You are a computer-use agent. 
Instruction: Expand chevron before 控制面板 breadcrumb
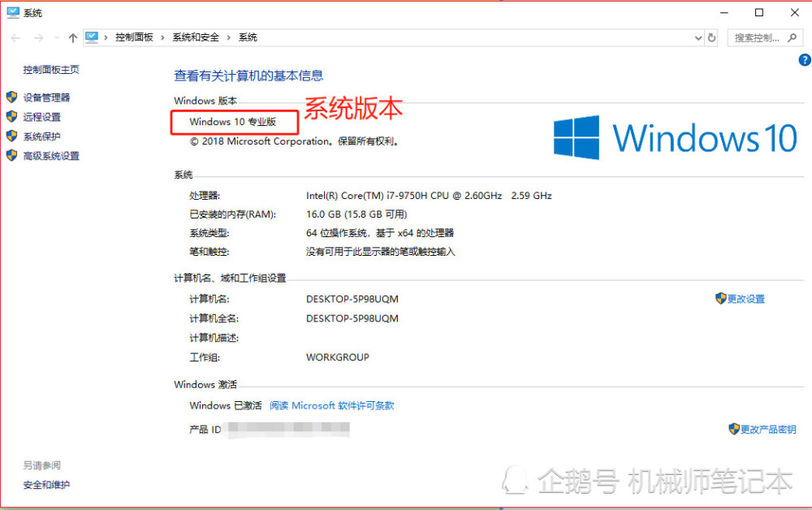[106, 37]
